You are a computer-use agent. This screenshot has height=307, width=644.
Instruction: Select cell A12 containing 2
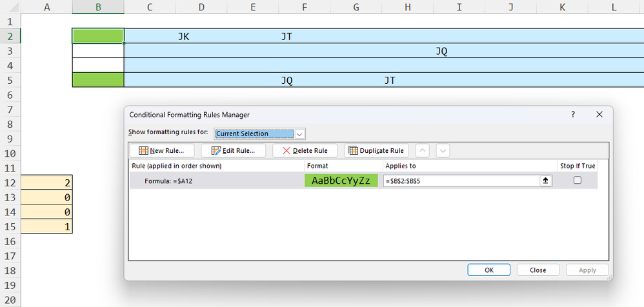click(x=47, y=183)
